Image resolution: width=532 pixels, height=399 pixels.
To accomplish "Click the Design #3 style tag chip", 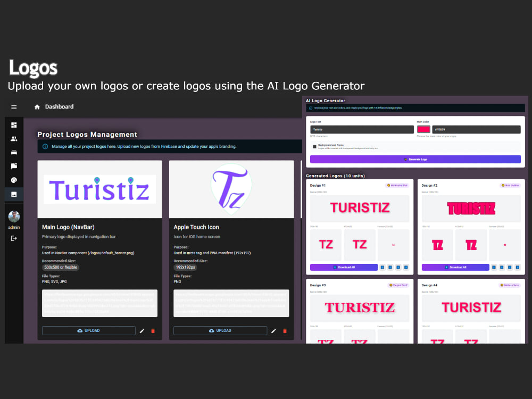I will [x=398, y=285].
